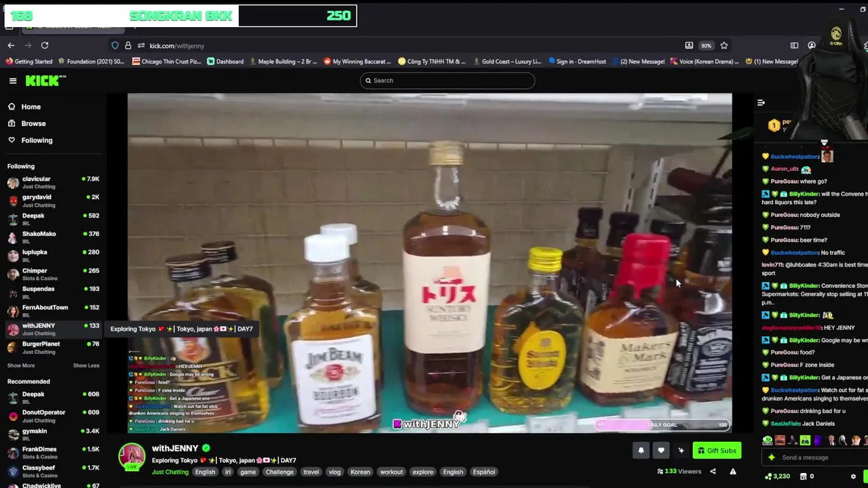The width and height of the screenshot is (868, 488).
Task: Click the 90% zoom level indicator
Action: 707,45
